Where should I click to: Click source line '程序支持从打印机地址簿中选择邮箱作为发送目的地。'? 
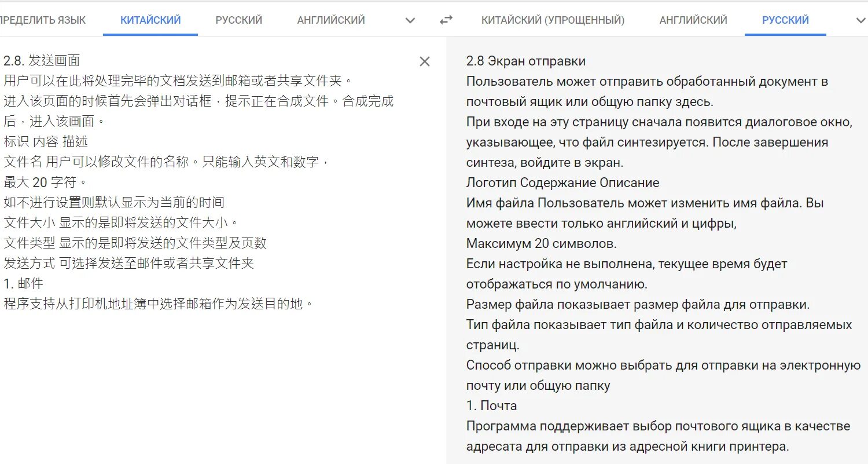159,304
